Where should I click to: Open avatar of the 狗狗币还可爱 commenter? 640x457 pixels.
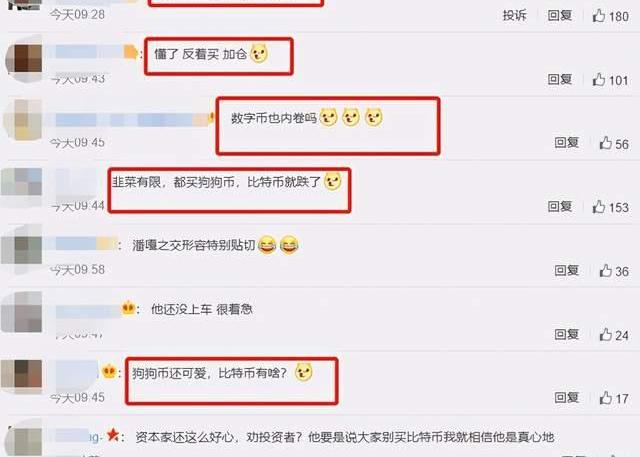point(22,376)
